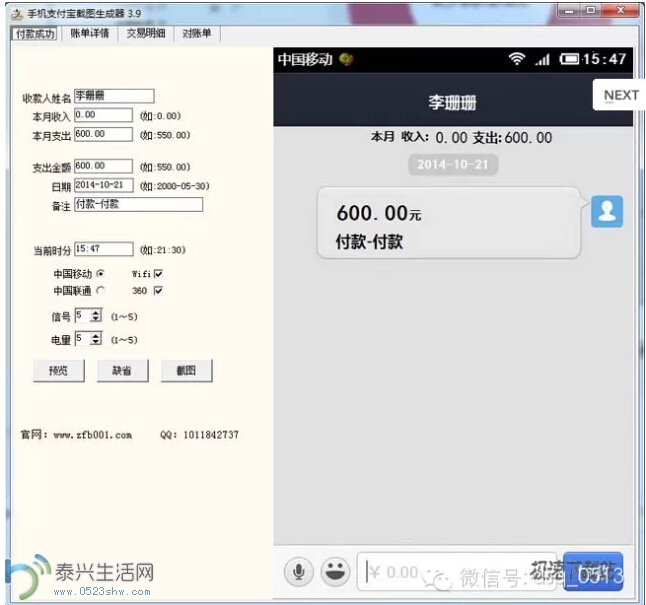Toggle the 360 checkbox

tap(158, 291)
